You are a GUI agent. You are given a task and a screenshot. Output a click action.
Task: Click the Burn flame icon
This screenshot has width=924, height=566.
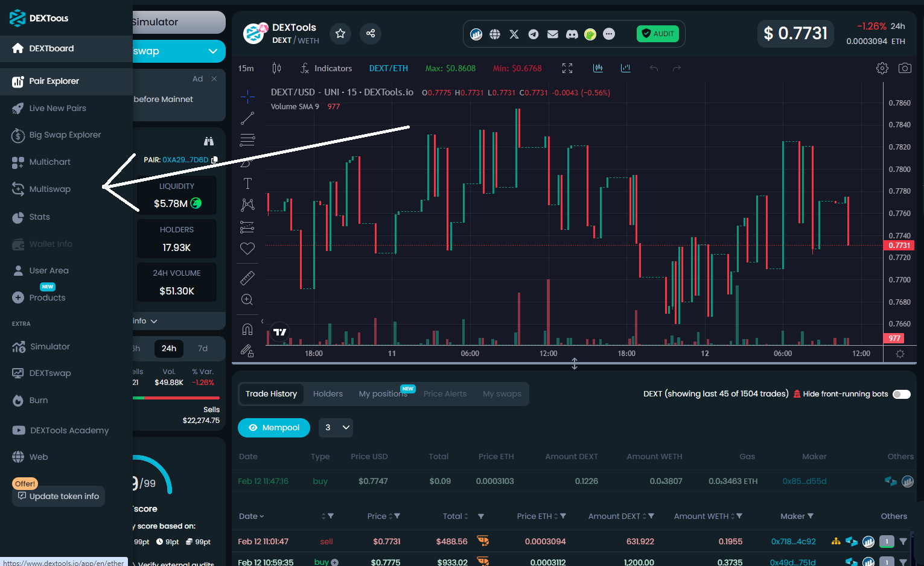[18, 401]
